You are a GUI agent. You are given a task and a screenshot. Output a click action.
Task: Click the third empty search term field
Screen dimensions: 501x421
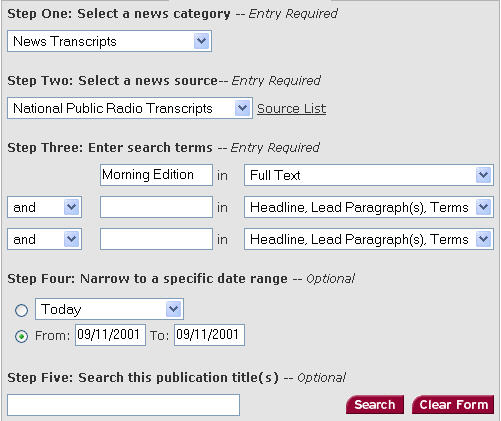pos(156,239)
